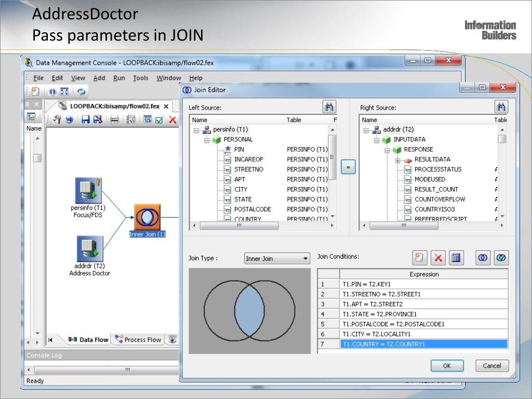Screen dimensions: 532x399
Task: Click the equals button between sources
Action: (348, 167)
